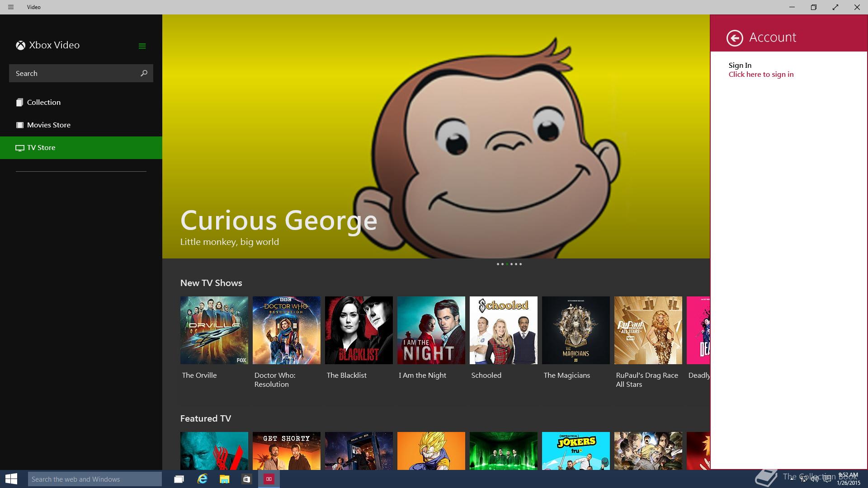
Task: Open the Windows Start button
Action: pos(11,479)
